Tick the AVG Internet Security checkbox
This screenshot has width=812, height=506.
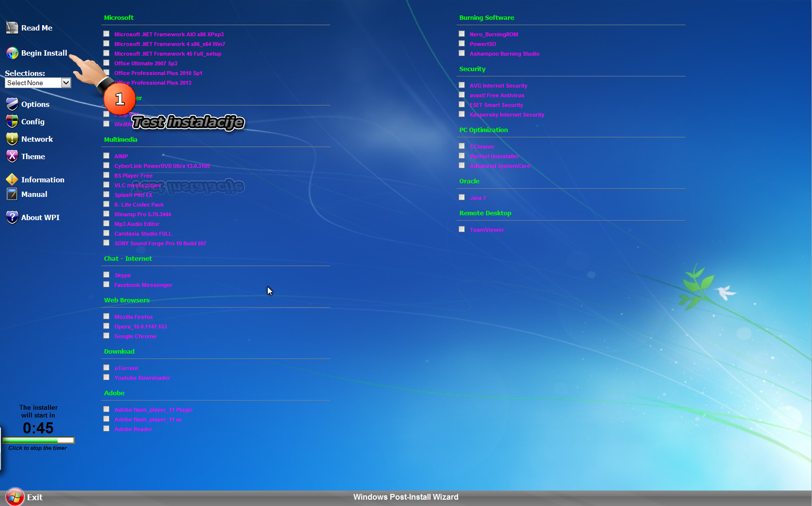pos(461,85)
